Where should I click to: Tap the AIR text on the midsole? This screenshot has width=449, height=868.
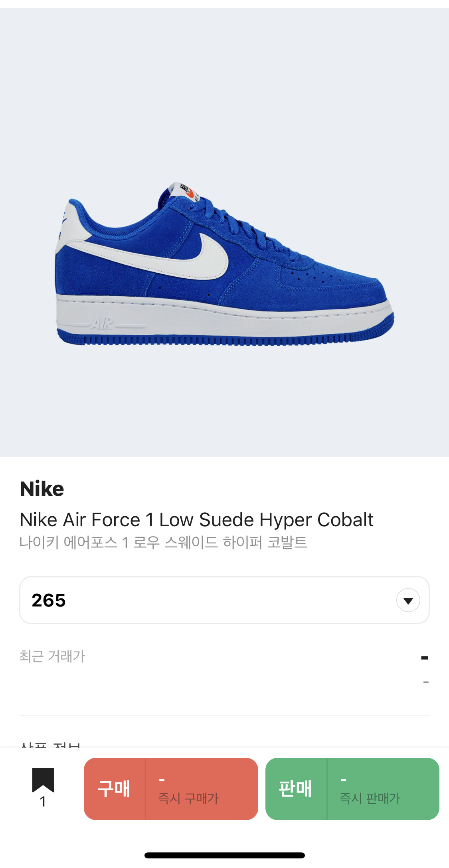[103, 323]
